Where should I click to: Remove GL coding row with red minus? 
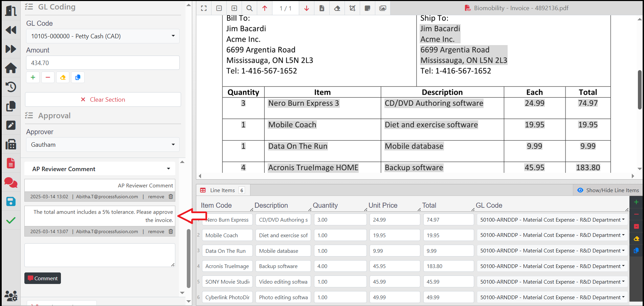[48, 77]
